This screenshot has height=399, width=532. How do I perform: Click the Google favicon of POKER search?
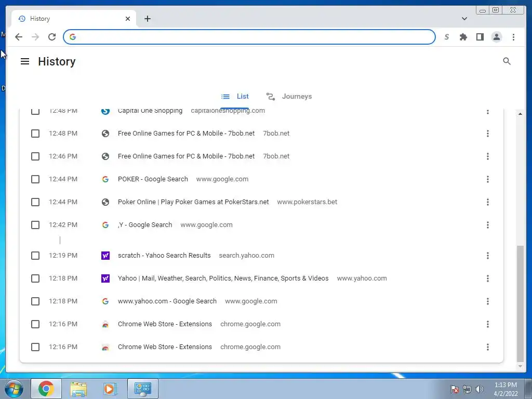click(105, 179)
